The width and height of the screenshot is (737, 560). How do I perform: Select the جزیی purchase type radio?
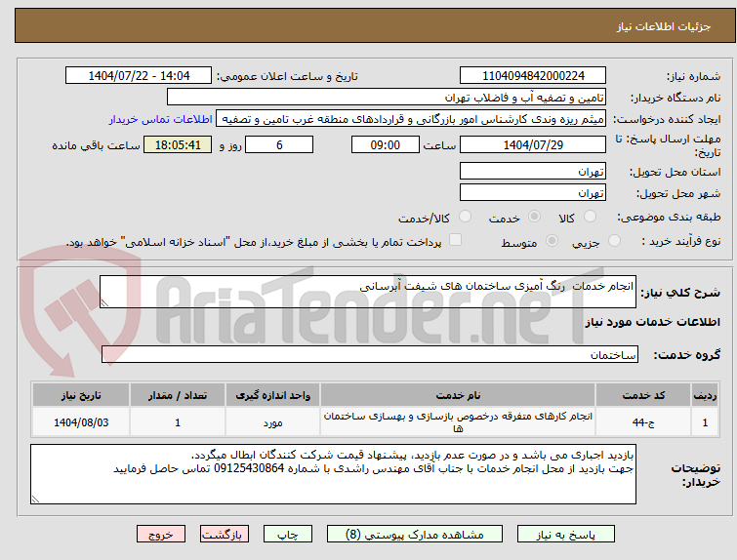(x=614, y=241)
